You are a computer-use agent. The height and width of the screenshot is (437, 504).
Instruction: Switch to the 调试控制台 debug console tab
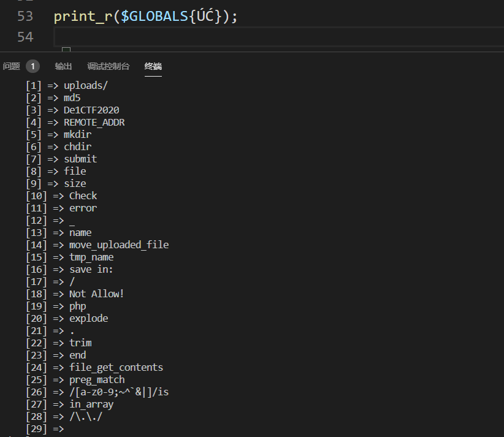coord(109,67)
